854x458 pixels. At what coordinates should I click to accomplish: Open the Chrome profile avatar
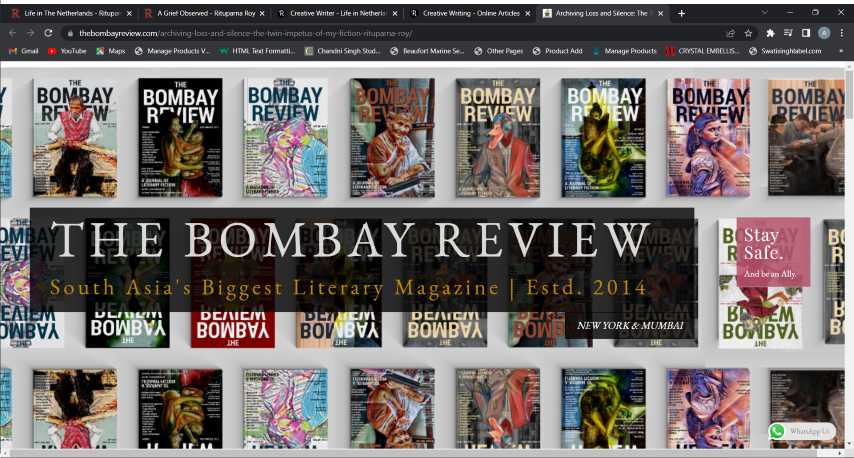(x=825, y=33)
